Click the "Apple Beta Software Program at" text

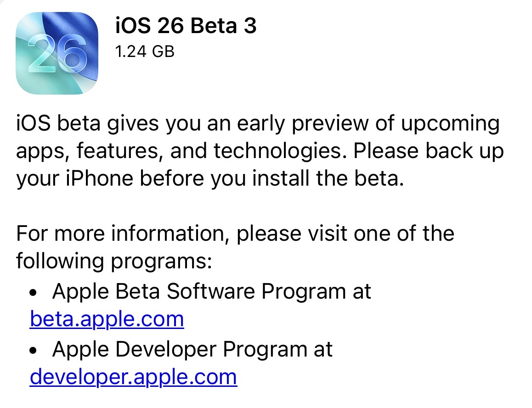pyautogui.click(x=211, y=291)
